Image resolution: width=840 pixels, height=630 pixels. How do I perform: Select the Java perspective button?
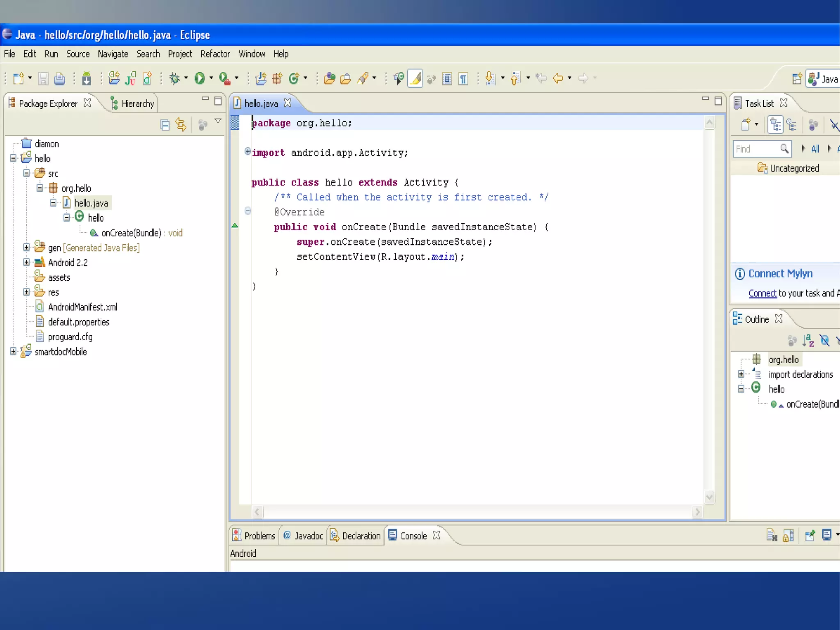pos(823,78)
